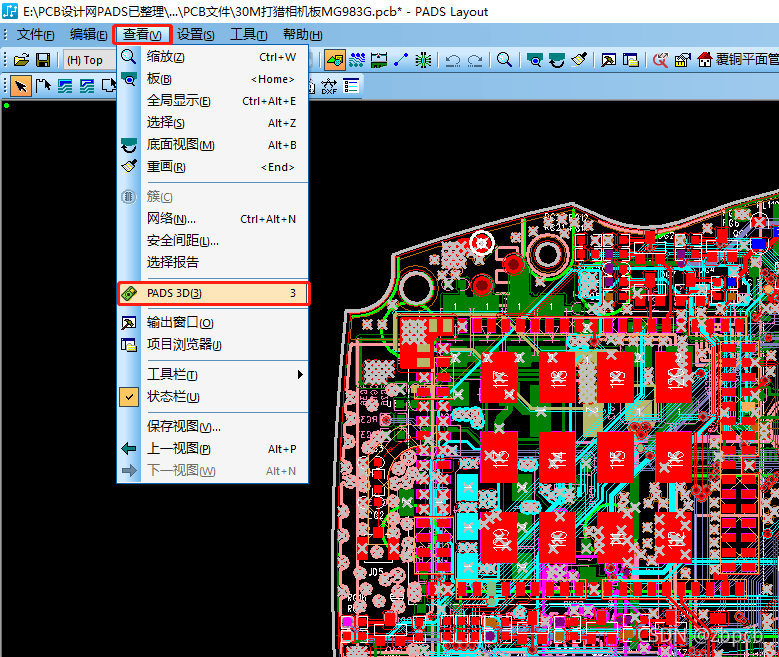Click the first layered copper pour icon
The height and width of the screenshot is (657, 779).
(x=65, y=86)
